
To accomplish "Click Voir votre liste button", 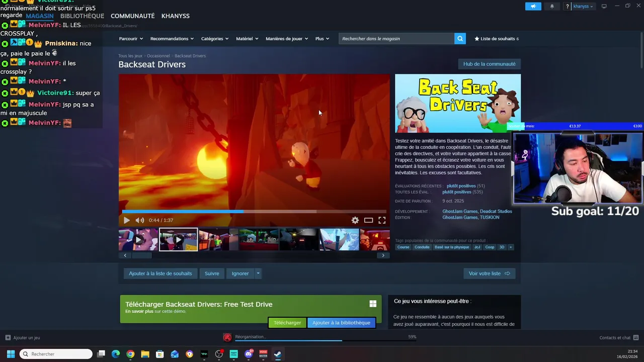I will pos(489,274).
